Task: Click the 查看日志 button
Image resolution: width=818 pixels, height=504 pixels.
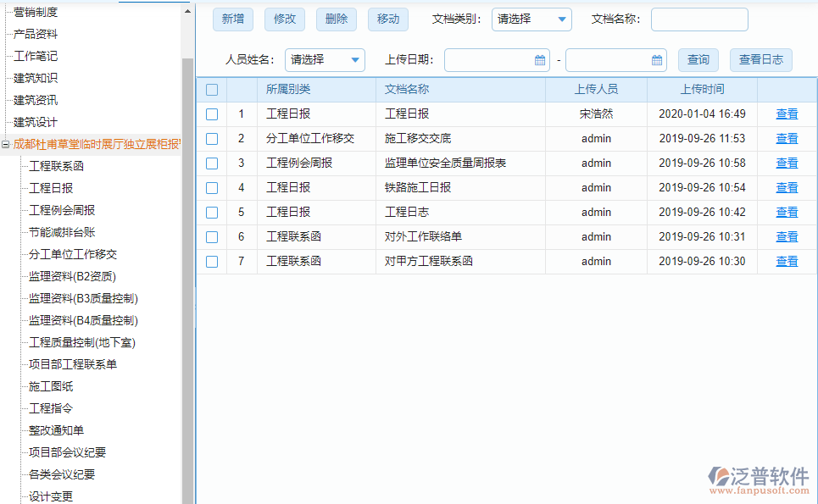Action: tap(760, 60)
